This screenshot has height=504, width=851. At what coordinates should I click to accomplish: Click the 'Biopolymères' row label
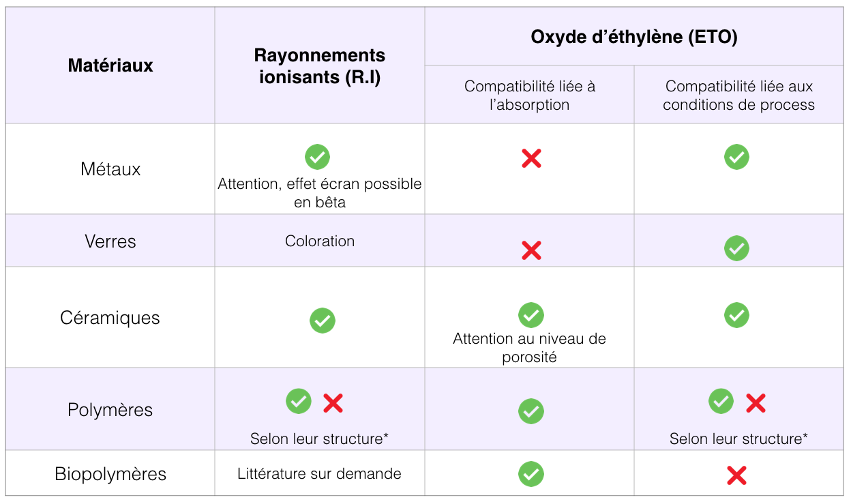(x=110, y=474)
